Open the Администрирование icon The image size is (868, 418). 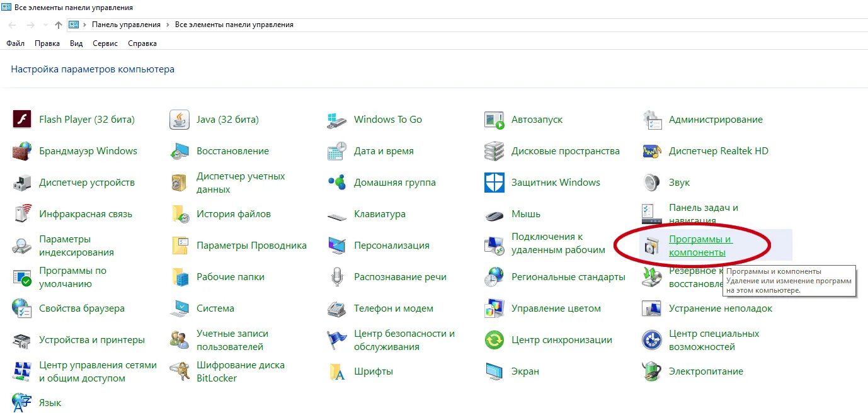pyautogui.click(x=652, y=120)
